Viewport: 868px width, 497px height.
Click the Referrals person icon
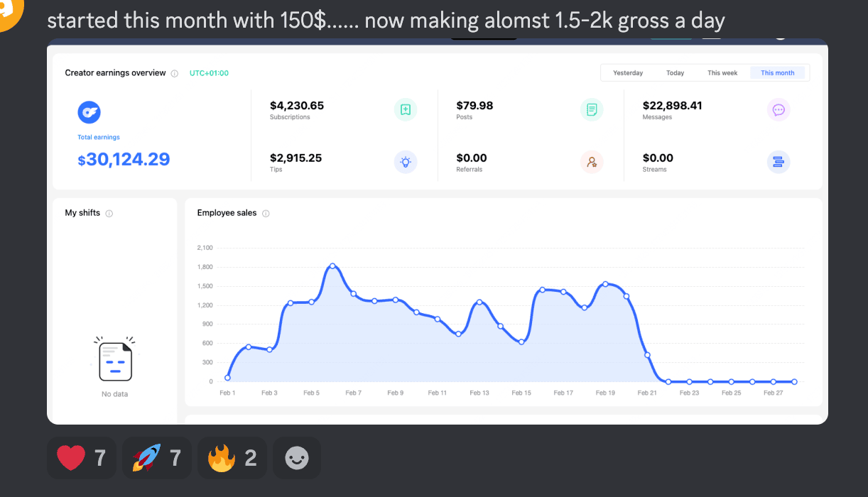592,163
